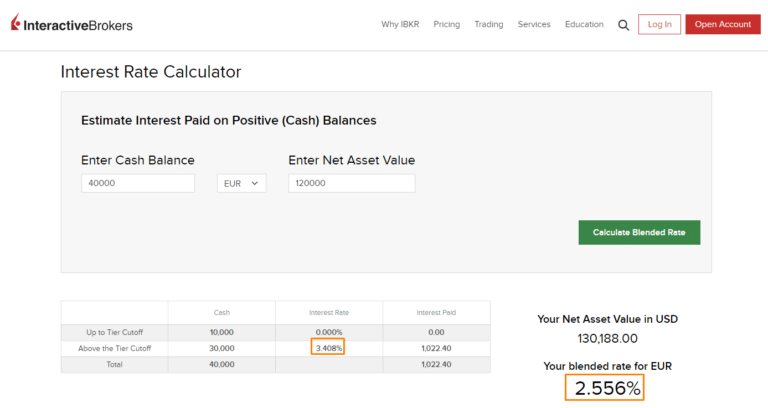768x408 pixels.
Task: Click the 2.556% blended rate value
Action: click(607, 388)
